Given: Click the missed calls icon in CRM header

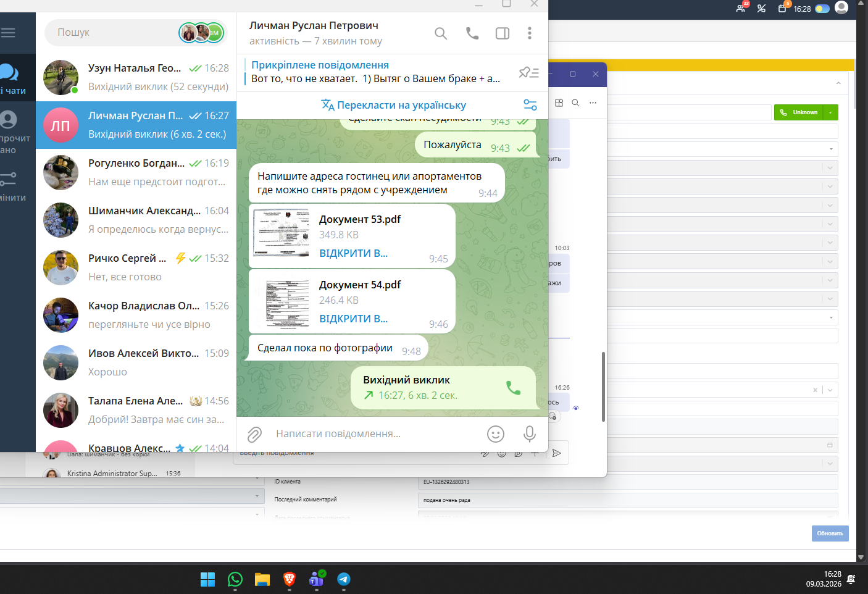Looking at the screenshot, I should pos(761,9).
